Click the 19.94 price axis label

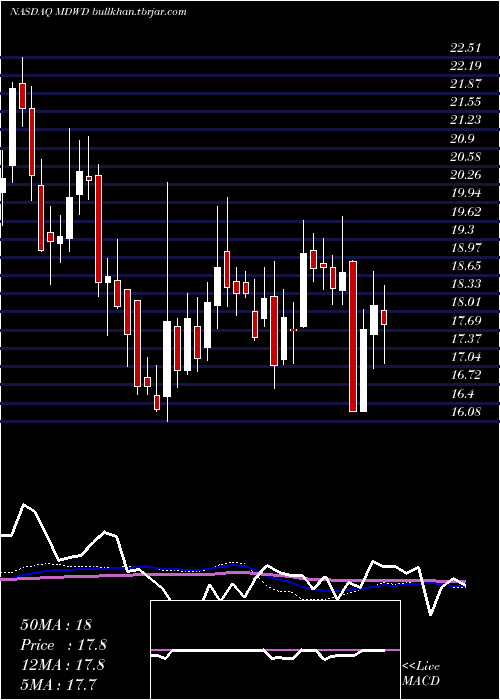point(466,193)
